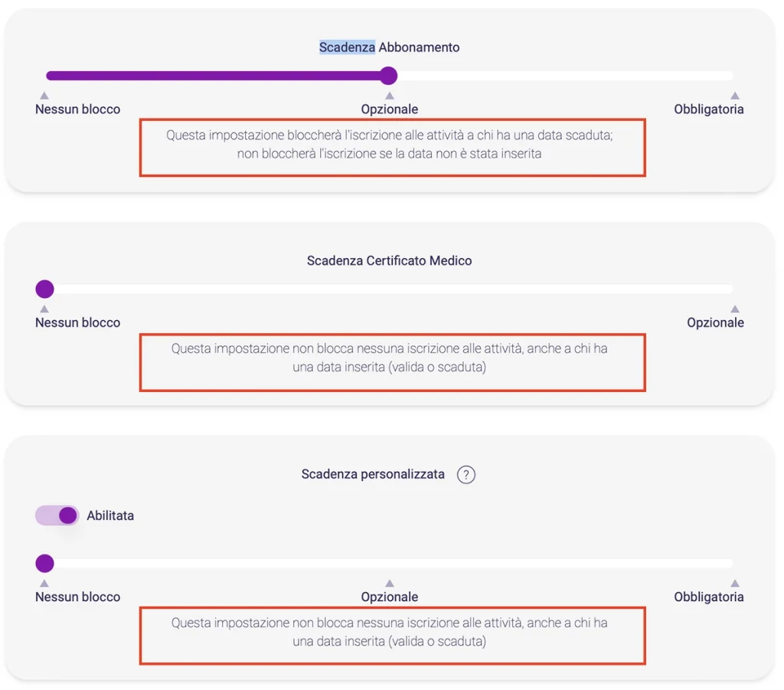Click the Scadenza personalizzata slider handle
The image size is (784, 690).
(x=45, y=564)
